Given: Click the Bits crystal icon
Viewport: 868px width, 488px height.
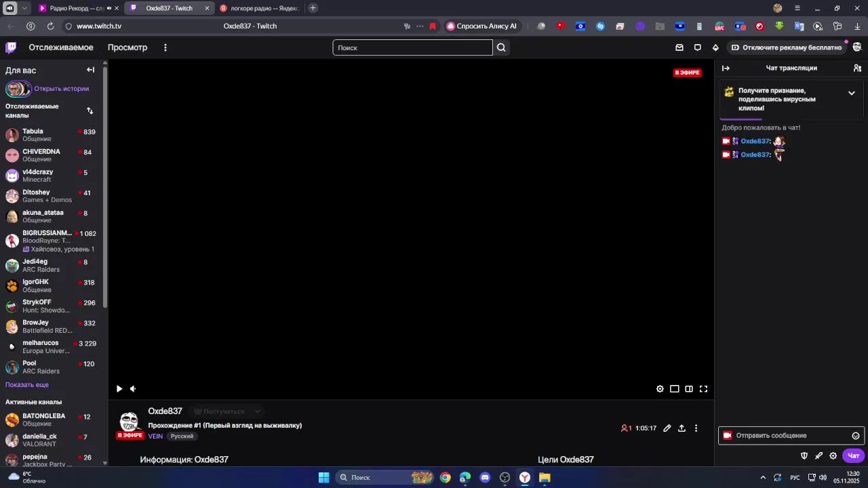Looking at the screenshot, I should (715, 47).
